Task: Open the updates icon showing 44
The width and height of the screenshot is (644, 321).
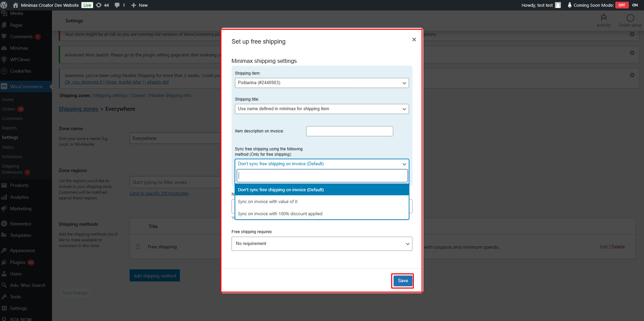Action: (x=99, y=5)
